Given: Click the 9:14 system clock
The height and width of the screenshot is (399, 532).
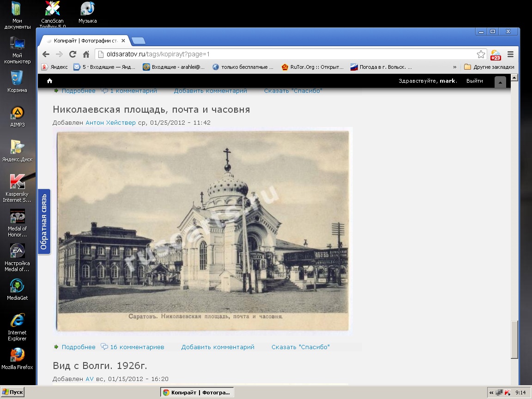Looking at the screenshot, I should pyautogui.click(x=520, y=393).
